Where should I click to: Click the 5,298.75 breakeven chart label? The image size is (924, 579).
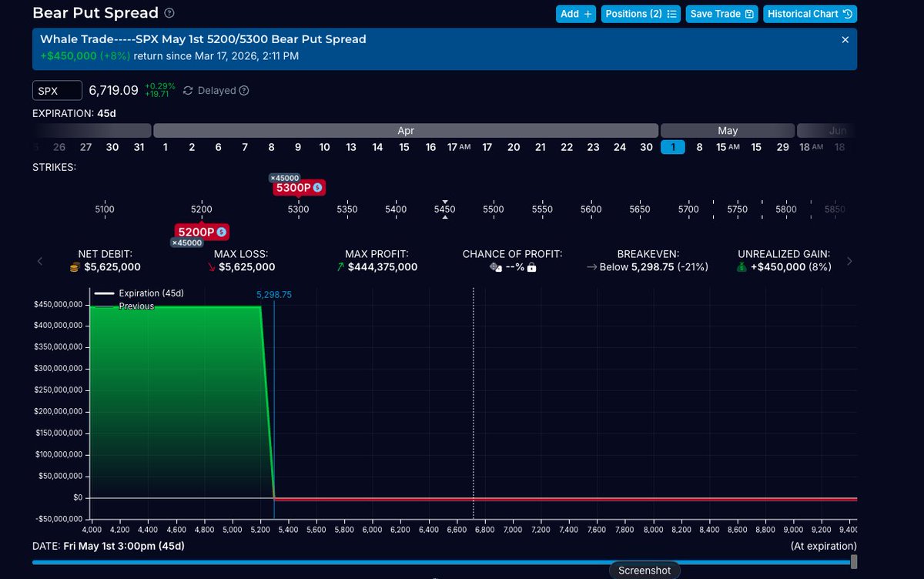tap(274, 294)
